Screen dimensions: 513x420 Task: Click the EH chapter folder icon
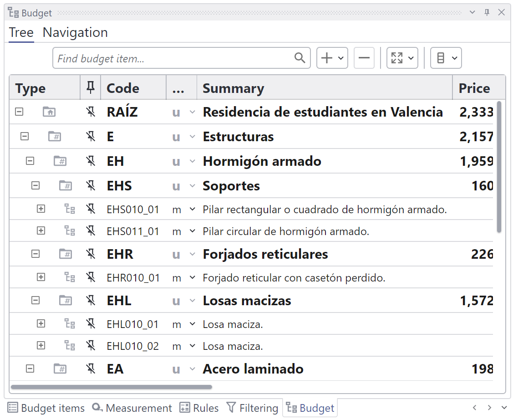pos(60,161)
